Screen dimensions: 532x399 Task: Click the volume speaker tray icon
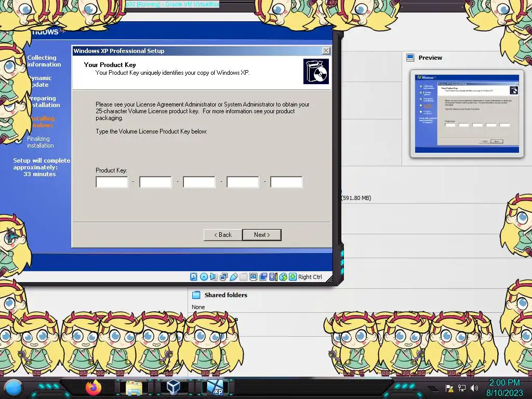(474, 388)
